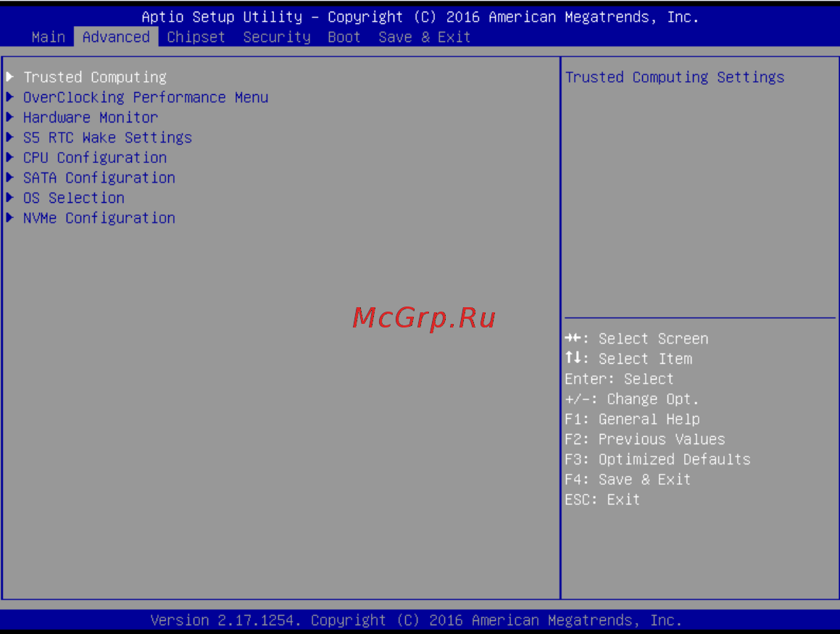Open CPU Configuration submenu

(95, 158)
